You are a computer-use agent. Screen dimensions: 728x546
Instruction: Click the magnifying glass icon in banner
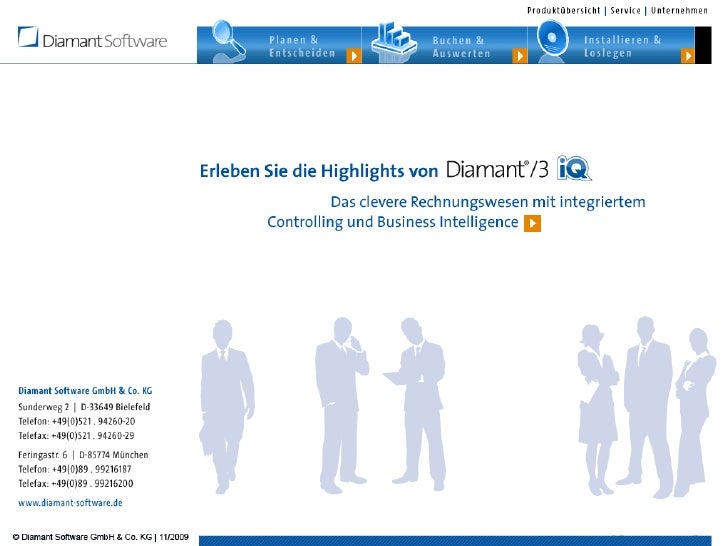(229, 38)
